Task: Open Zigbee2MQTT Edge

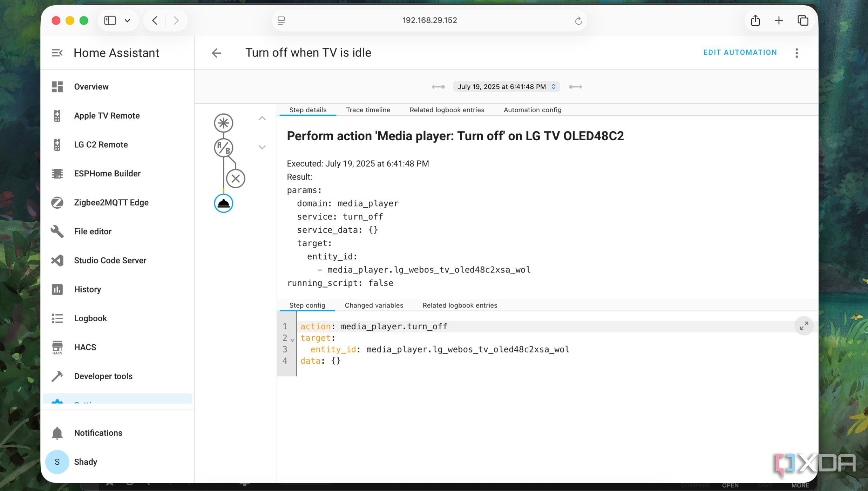Action: coord(117,202)
